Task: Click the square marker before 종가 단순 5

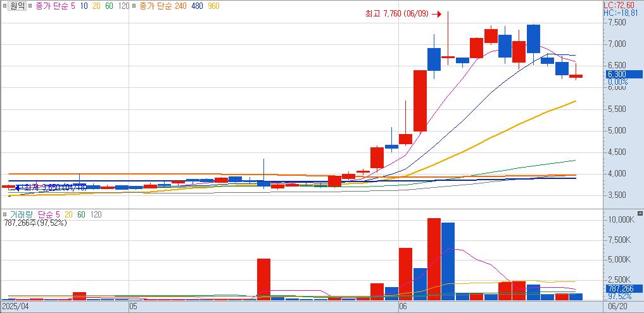Action: (31, 6)
